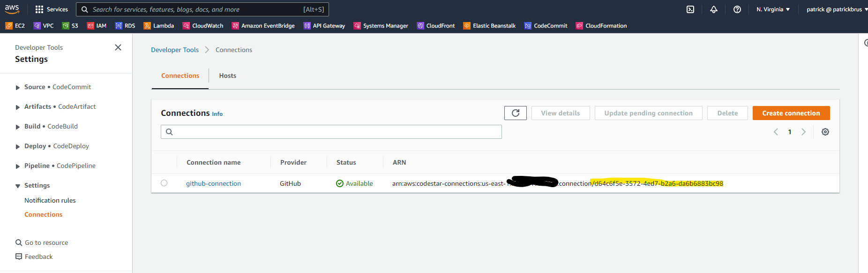This screenshot has height=273, width=868.
Task: Open the help question mark icon
Action: click(x=737, y=9)
